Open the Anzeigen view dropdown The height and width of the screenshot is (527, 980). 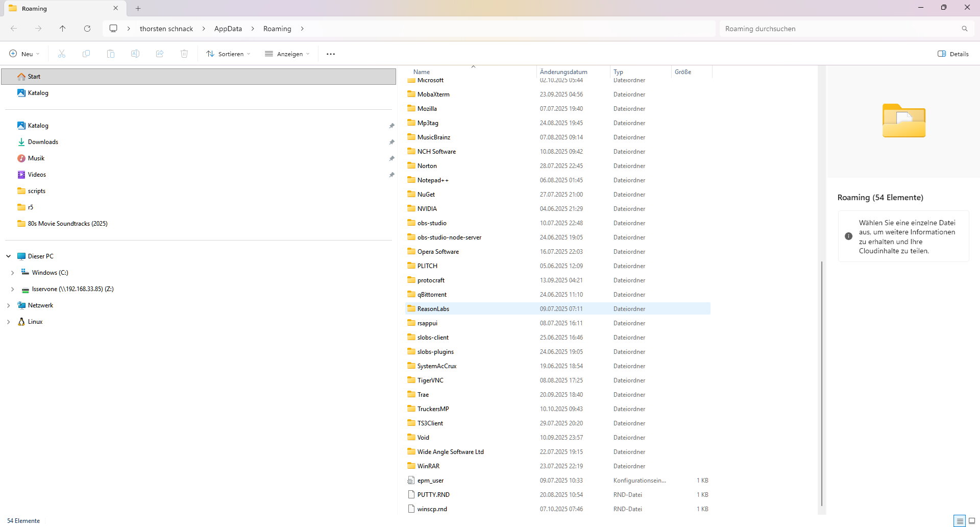(287, 54)
